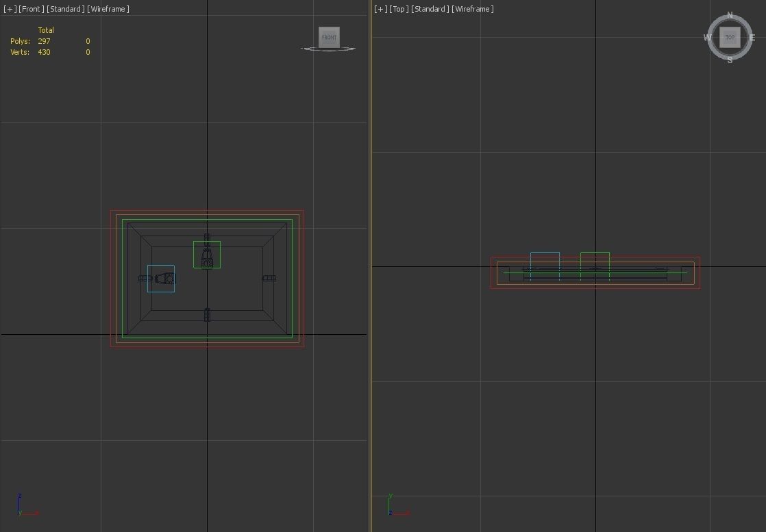The width and height of the screenshot is (766, 532).
Task: Open [Wireframe] shading menu in Front viewport
Action: [108, 9]
